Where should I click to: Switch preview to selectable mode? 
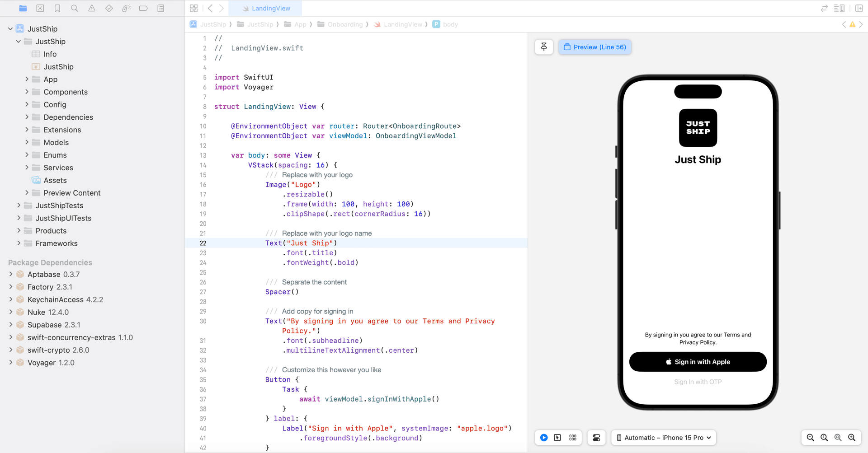pyautogui.click(x=557, y=438)
